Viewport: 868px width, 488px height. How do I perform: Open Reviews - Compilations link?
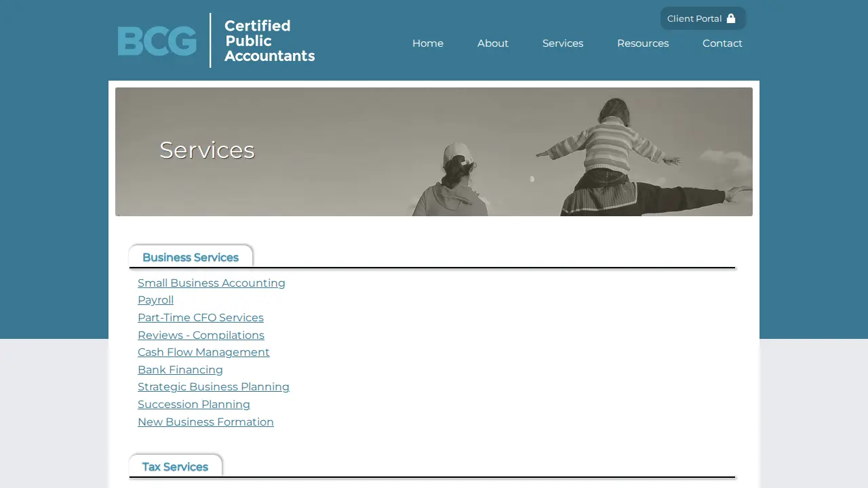[x=201, y=335]
